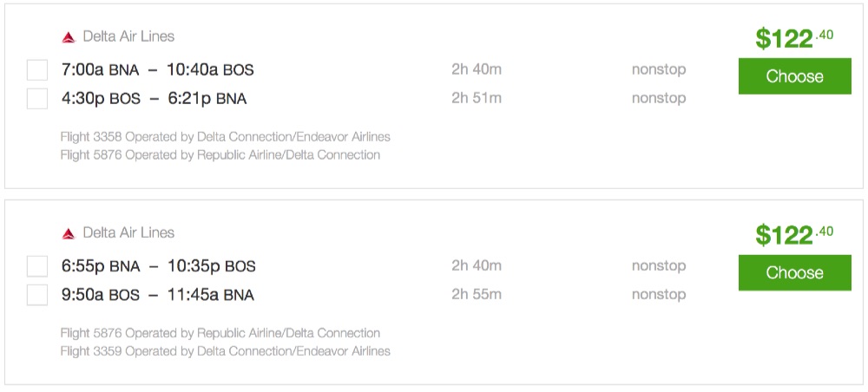Click Delta Air Lines name in first card
The height and width of the screenshot is (392, 868).
click(128, 36)
